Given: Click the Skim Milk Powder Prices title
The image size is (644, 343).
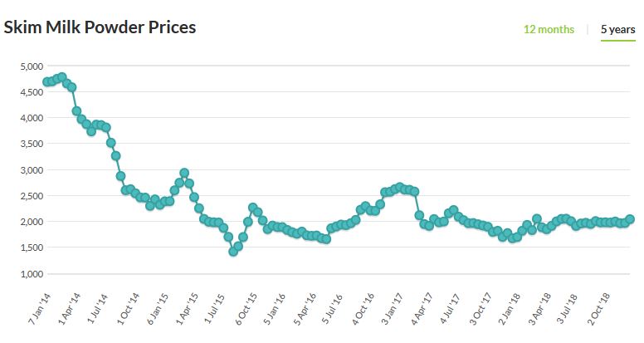Looking at the screenshot, I should [100, 27].
